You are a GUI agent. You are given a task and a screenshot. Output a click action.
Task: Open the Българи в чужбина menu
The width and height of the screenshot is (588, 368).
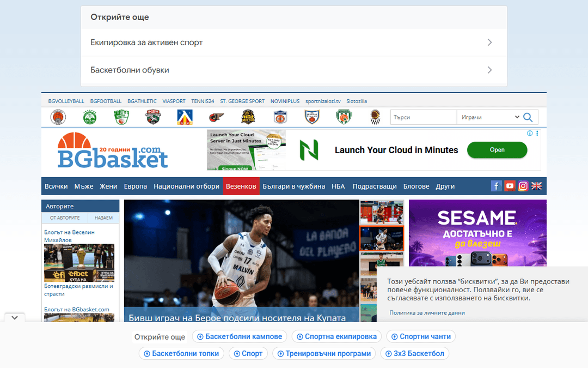tap(293, 186)
